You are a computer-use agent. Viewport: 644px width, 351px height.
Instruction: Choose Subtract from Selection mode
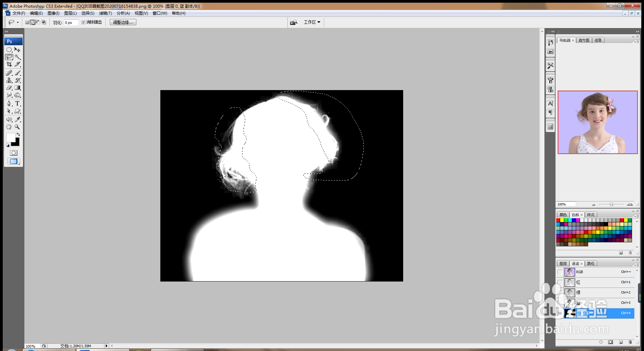point(38,22)
